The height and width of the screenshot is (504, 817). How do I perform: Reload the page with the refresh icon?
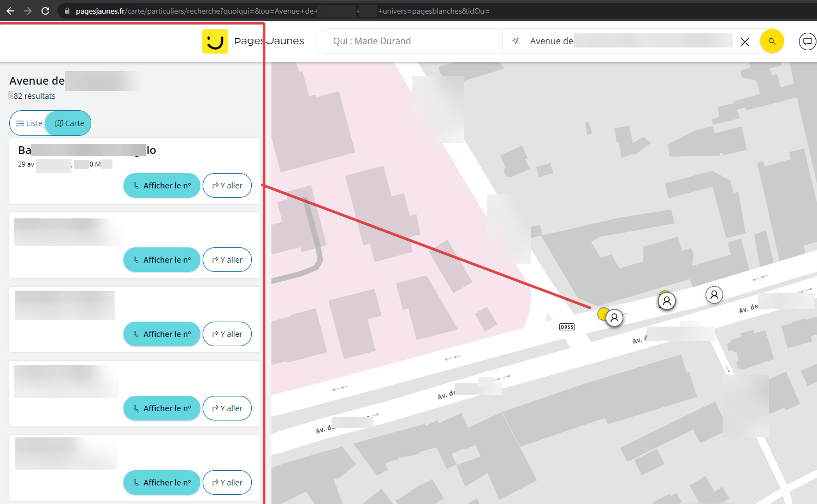point(45,11)
